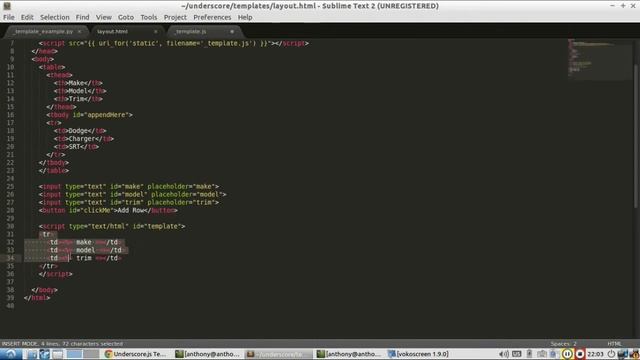
Task: Click the script id="template" code line
Action: pos(112,226)
